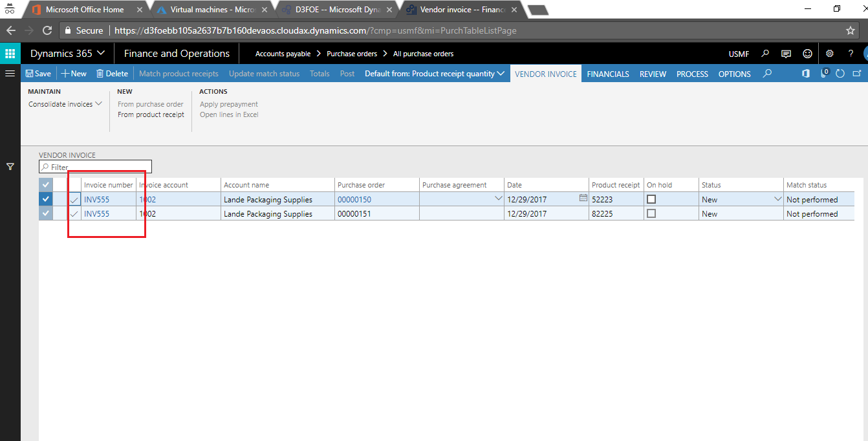The height and width of the screenshot is (441, 868).
Task: Sort by Invoice number column header
Action: (108, 185)
